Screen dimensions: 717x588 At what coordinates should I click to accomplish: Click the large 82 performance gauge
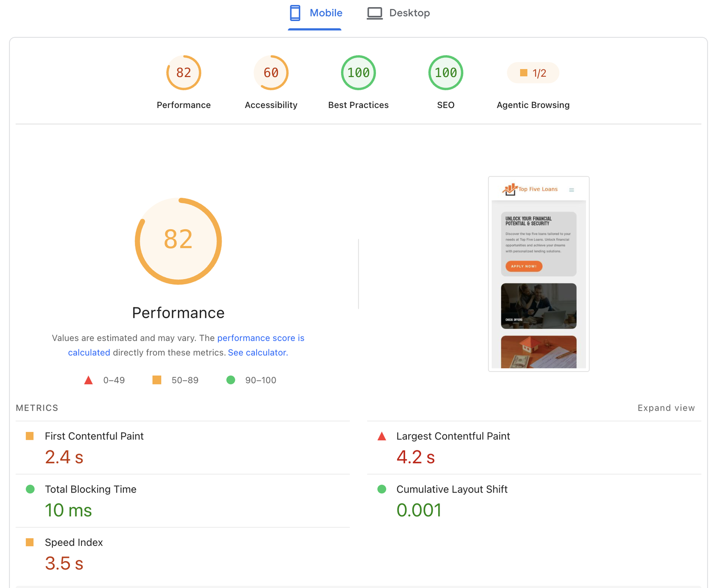[178, 241]
